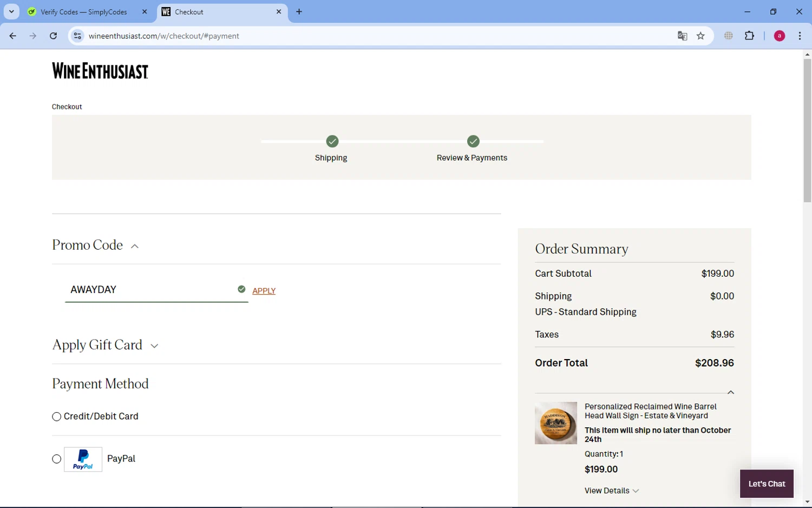Reload the checkout page

53,36
